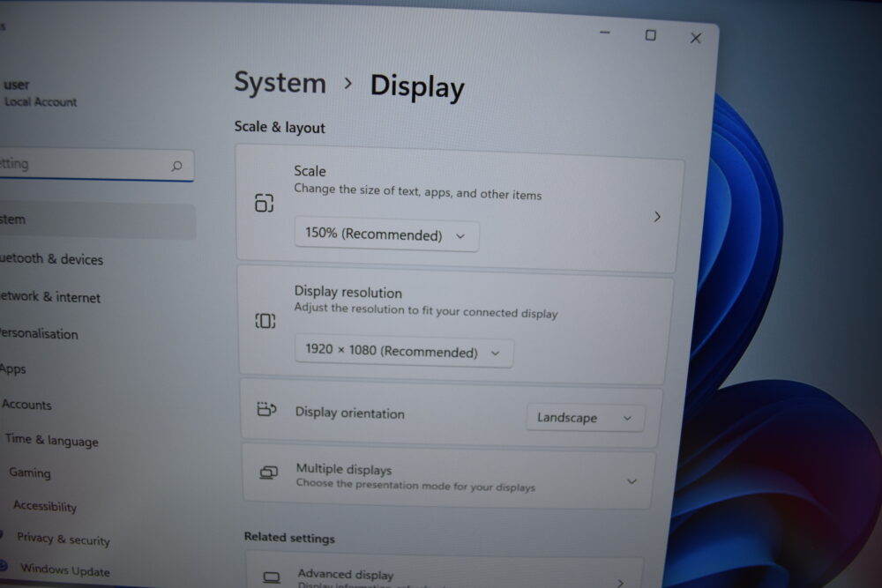Minimize the Settings window

point(605,33)
